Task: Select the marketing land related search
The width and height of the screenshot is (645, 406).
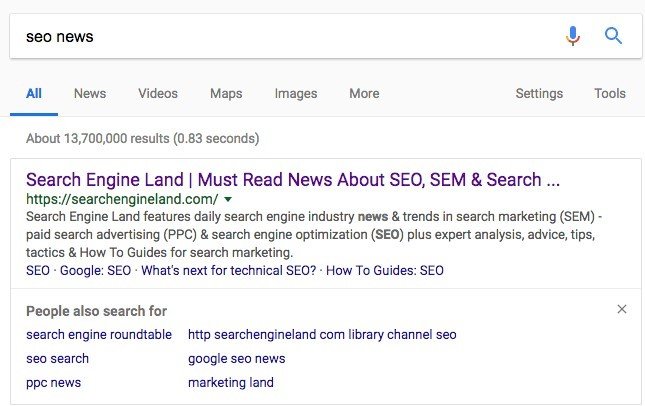Action: pos(231,383)
